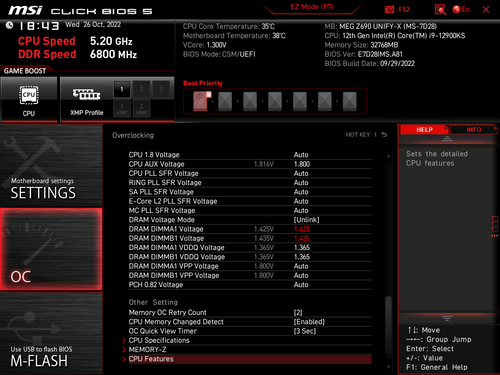
Task: Go back using the return arrow icon
Action: coord(384,135)
